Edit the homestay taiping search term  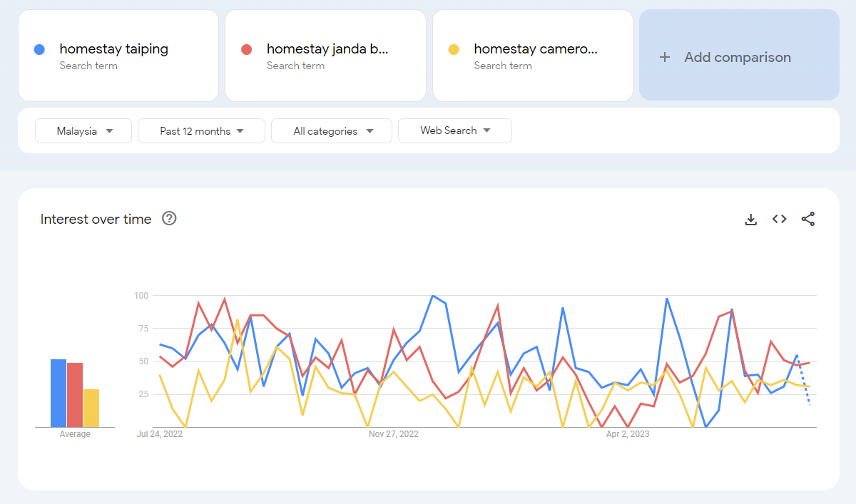114,49
